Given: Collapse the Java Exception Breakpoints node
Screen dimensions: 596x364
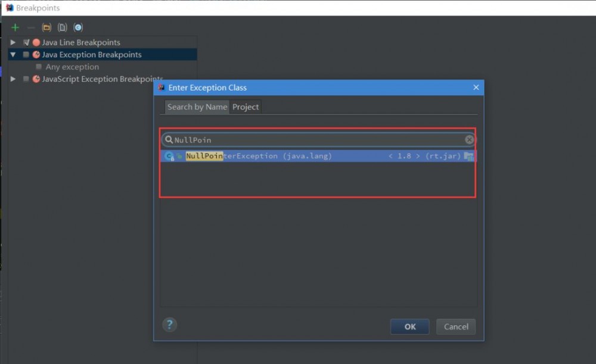Looking at the screenshot, I should coord(13,54).
